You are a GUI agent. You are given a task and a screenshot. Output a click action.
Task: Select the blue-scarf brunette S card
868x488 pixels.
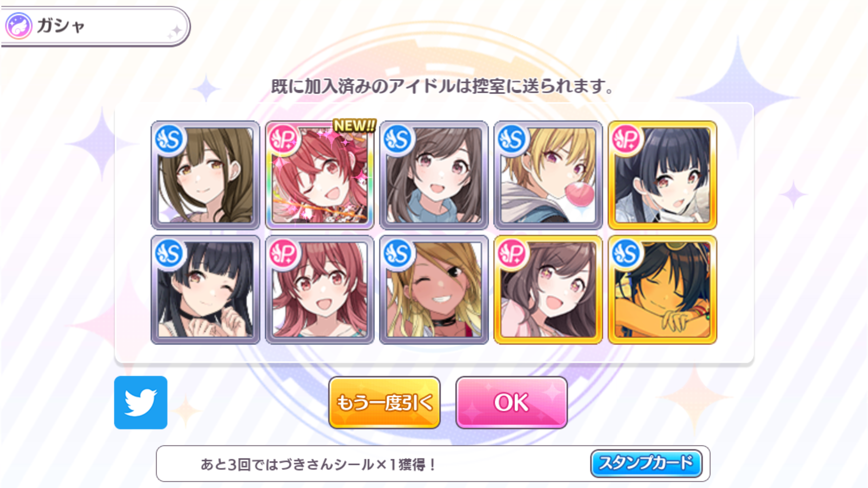coord(434,175)
